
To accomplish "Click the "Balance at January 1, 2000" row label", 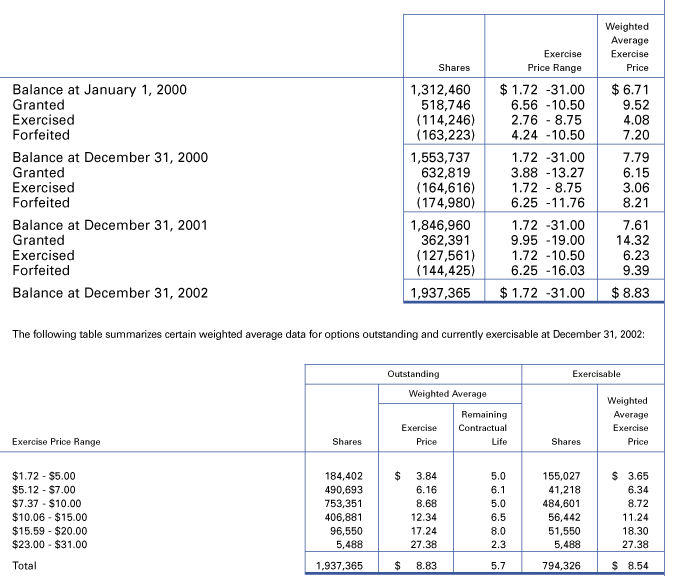I will (x=99, y=90).
